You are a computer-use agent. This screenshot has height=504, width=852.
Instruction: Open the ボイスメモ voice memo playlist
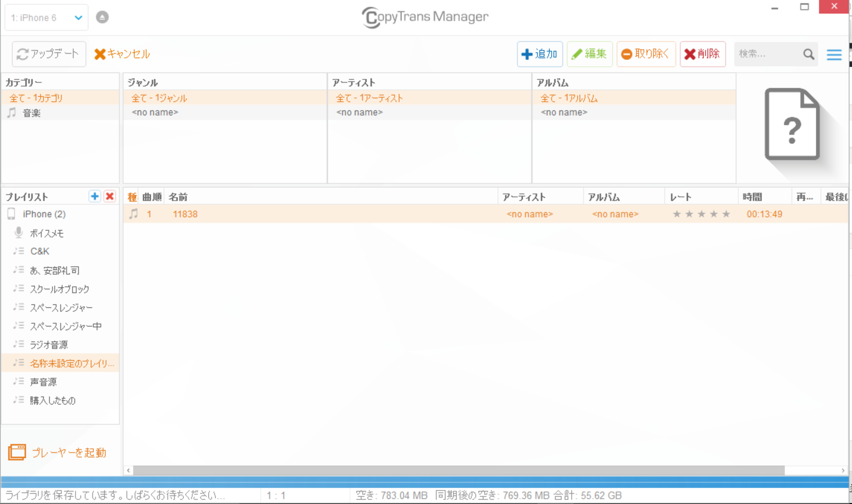pos(60,233)
